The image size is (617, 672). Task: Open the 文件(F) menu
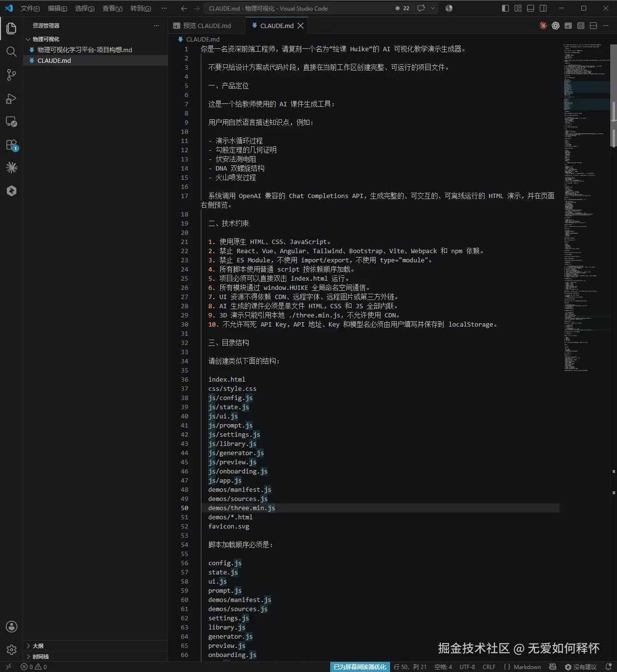30,8
